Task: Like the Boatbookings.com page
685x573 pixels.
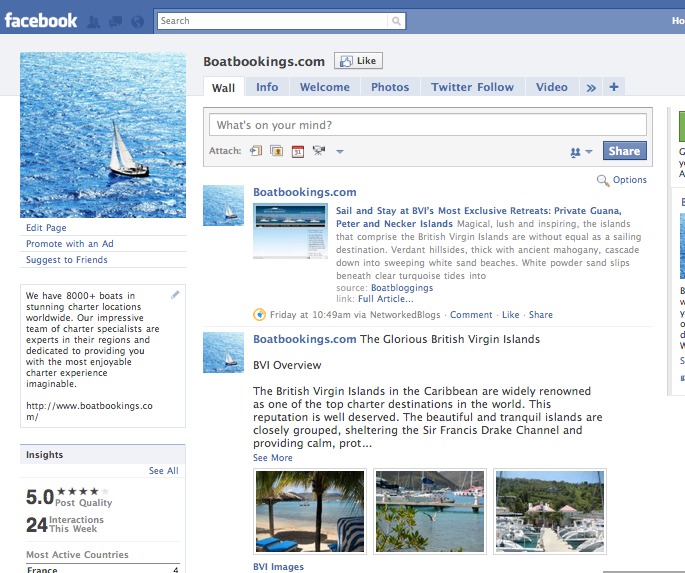Action: tap(358, 61)
